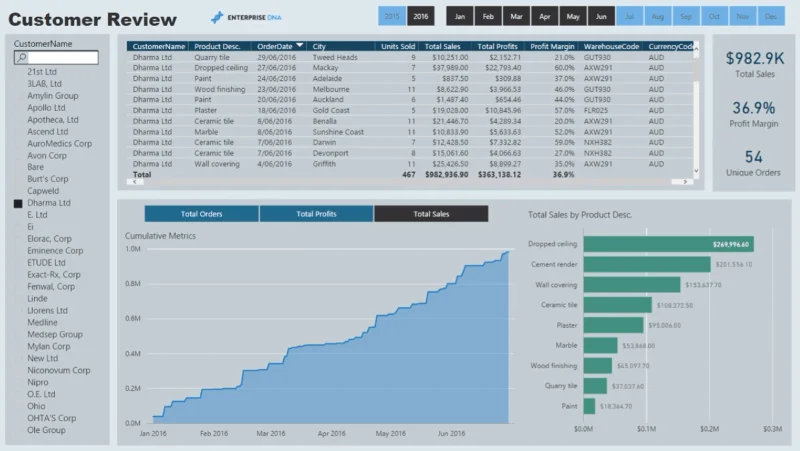
Task: Select Mylan Corp customer
Action: click(x=49, y=346)
